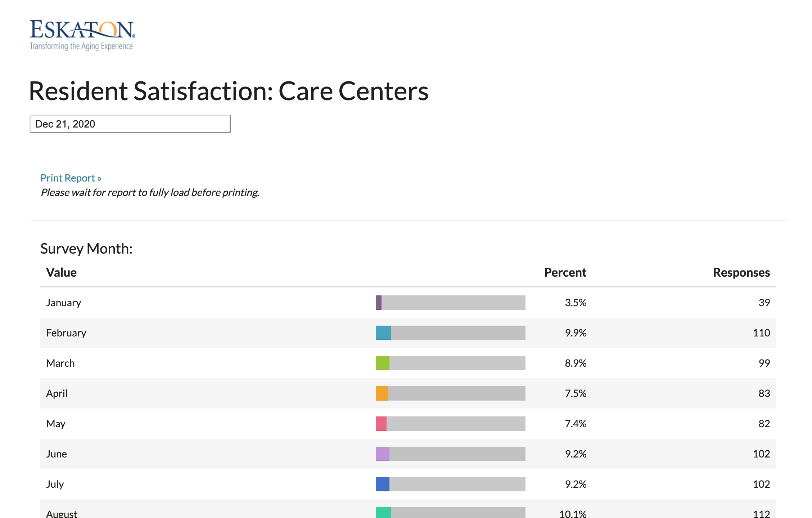Click June's lavender bar marker
Screen dimensions: 812x518
(382, 454)
